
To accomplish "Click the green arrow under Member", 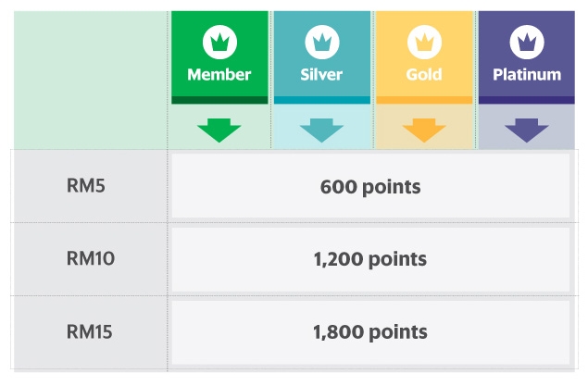I will pos(219,130).
